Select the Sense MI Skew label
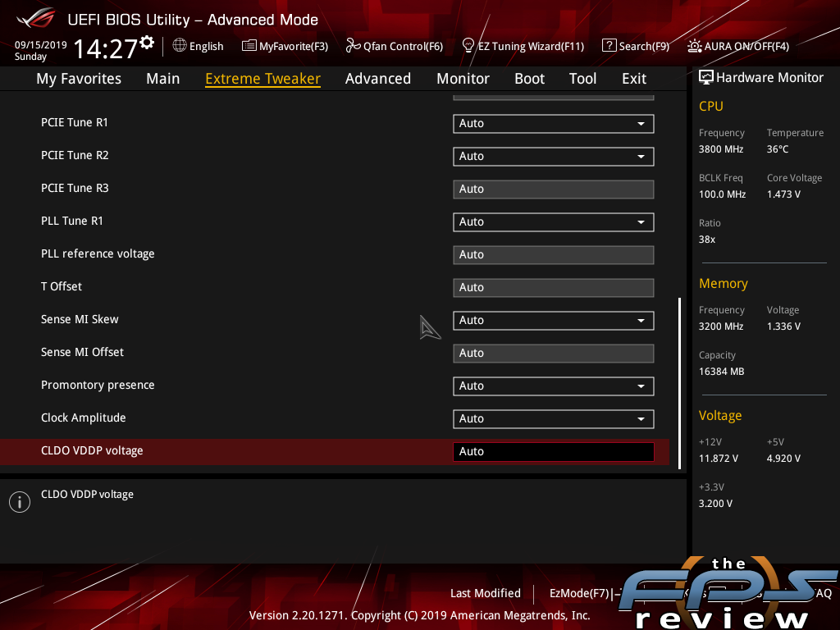Image resolution: width=840 pixels, height=630 pixels. (80, 319)
